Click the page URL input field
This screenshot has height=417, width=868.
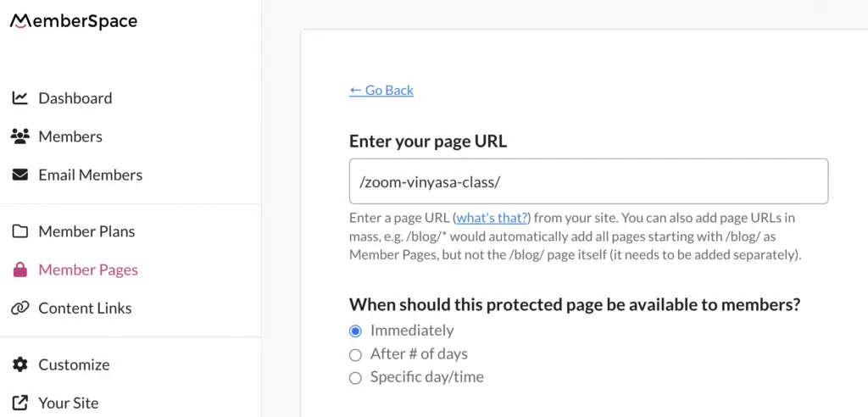[x=588, y=181]
